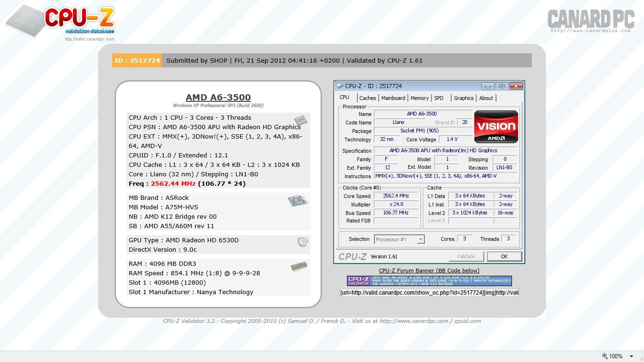Viewport: 644px width, 362px height.
Task: Click the CPU-Z Validator forum banner image
Action: (x=429, y=281)
